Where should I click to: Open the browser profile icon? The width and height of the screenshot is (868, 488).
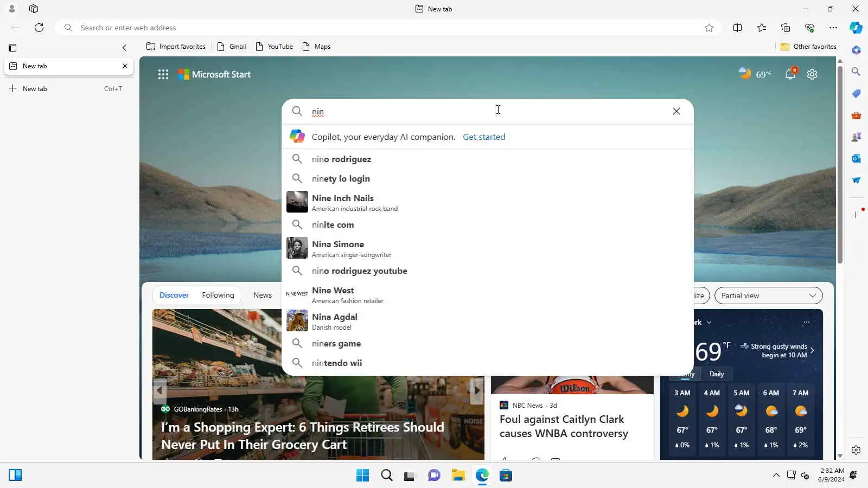[12, 9]
